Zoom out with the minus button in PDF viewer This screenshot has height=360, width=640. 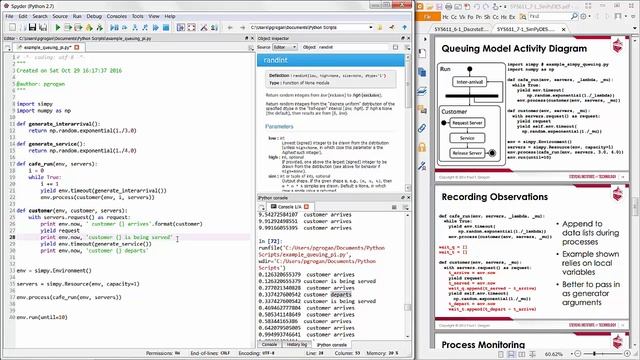coord(578,354)
